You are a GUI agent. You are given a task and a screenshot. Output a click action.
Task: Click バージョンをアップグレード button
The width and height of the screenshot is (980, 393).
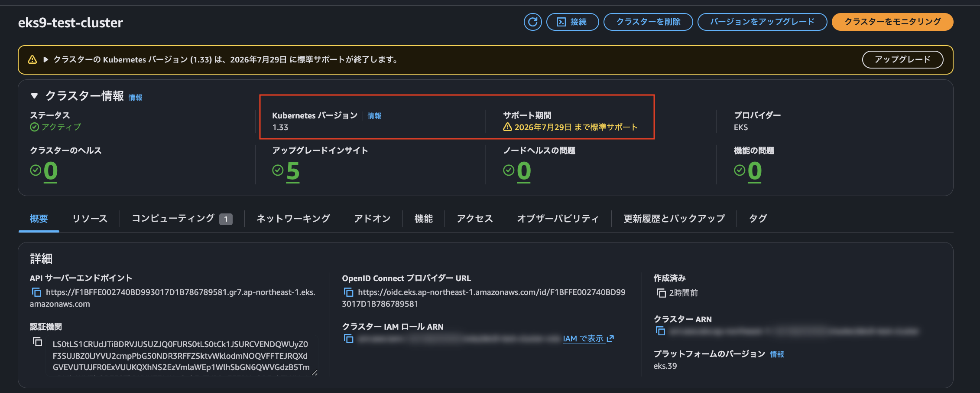pyautogui.click(x=762, y=22)
